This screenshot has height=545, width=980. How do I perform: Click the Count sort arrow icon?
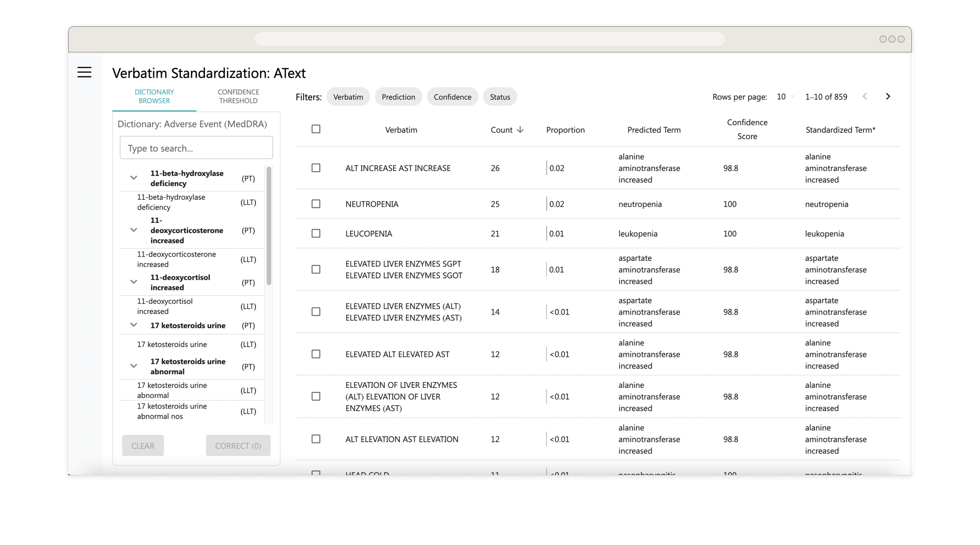coord(520,130)
